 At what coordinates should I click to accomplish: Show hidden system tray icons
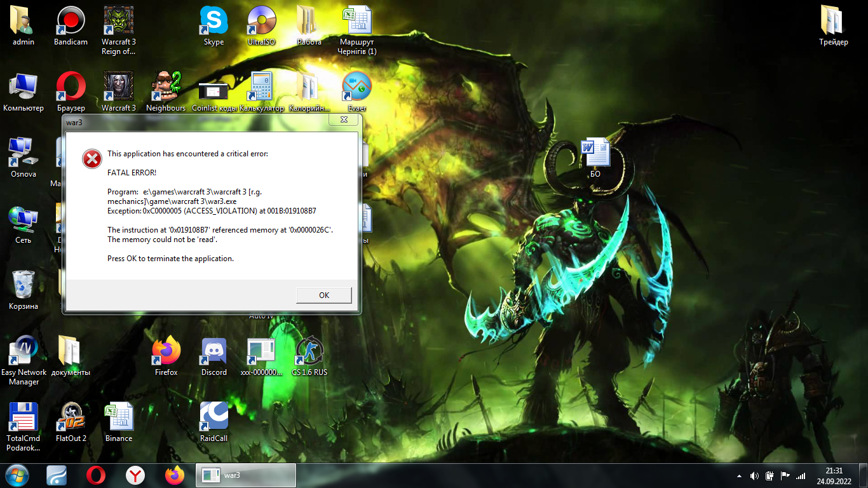[739, 475]
